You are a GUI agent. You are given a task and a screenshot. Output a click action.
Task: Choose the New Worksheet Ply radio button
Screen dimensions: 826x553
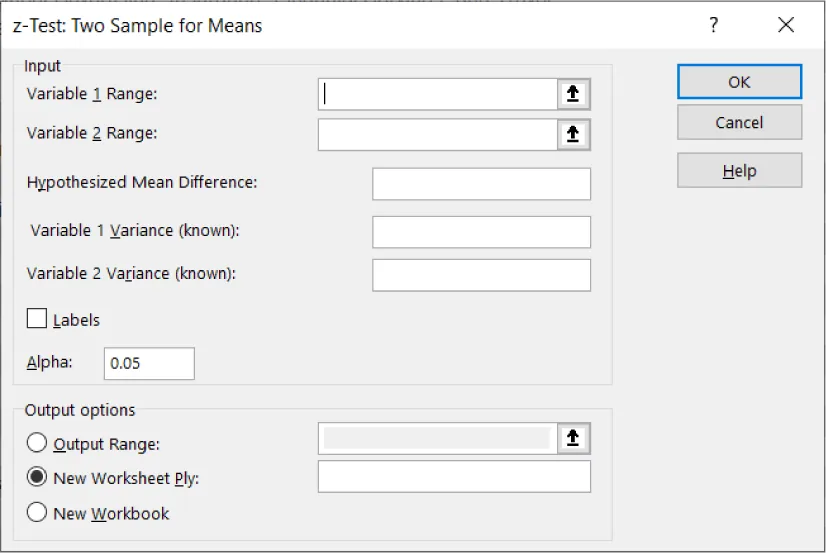point(37,478)
